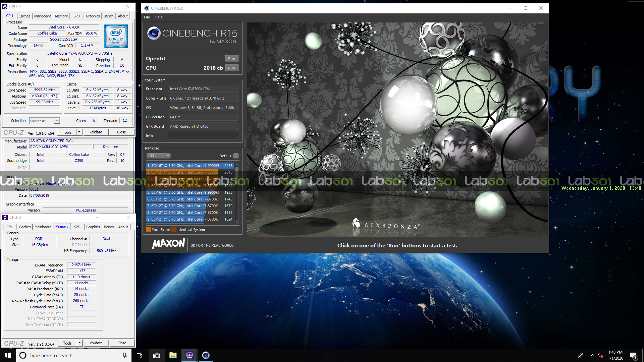The height and width of the screenshot is (362, 644).
Task: Click the Tools button in the upper CPU-Z window
Action: [67, 132]
